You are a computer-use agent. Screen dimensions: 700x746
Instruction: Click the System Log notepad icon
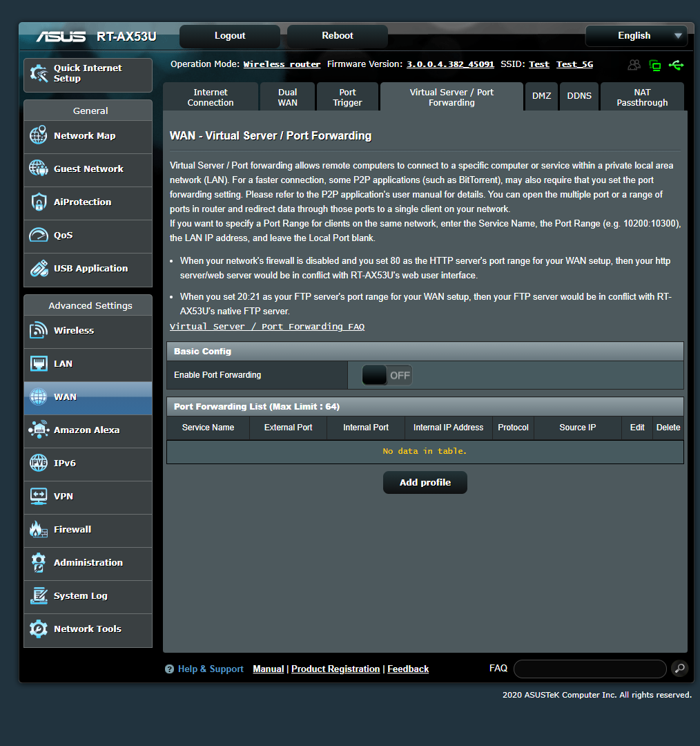39,595
